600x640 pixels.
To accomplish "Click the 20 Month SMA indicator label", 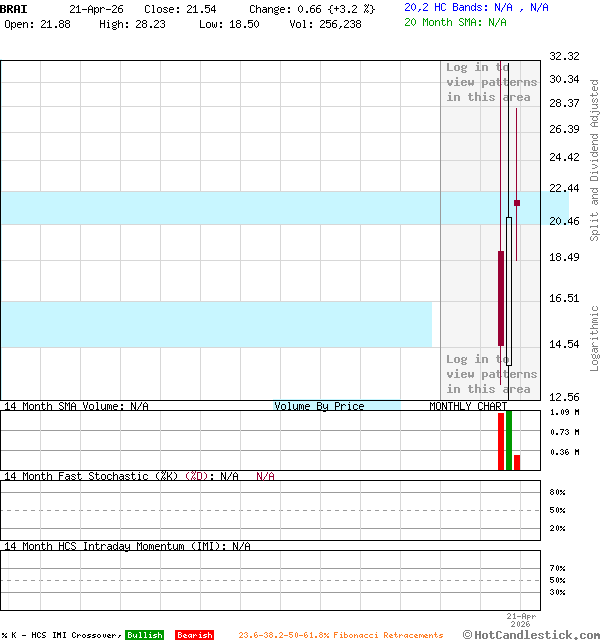I will pos(455,22).
